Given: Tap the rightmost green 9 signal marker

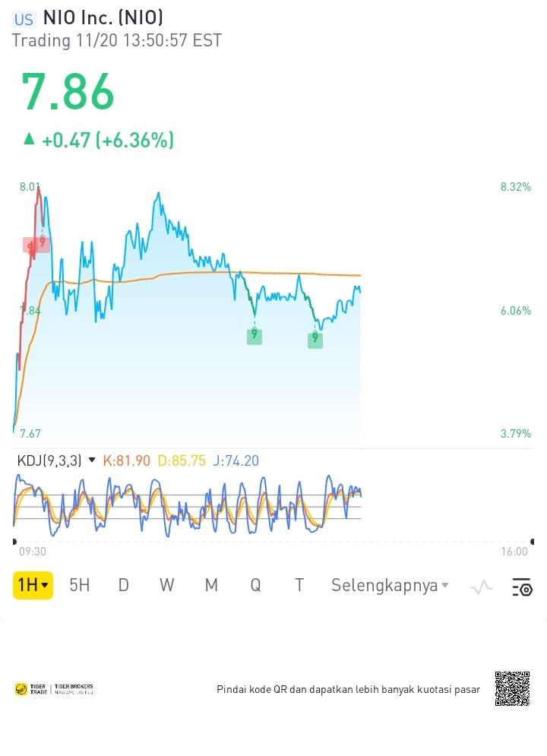Looking at the screenshot, I should [315, 339].
